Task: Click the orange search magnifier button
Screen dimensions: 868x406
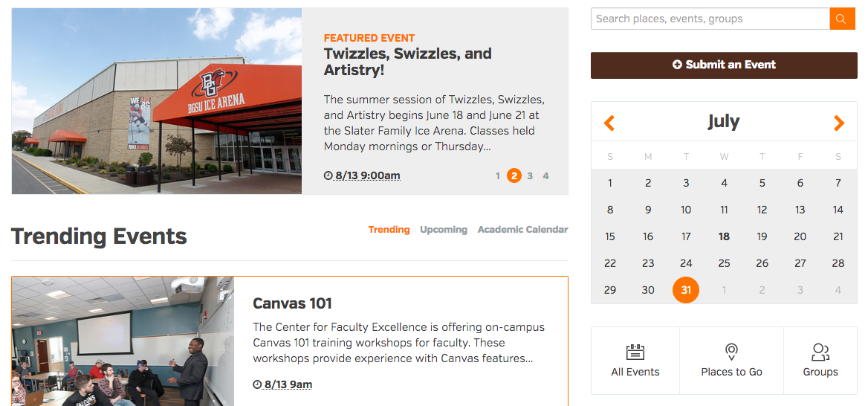Action: pyautogui.click(x=842, y=19)
